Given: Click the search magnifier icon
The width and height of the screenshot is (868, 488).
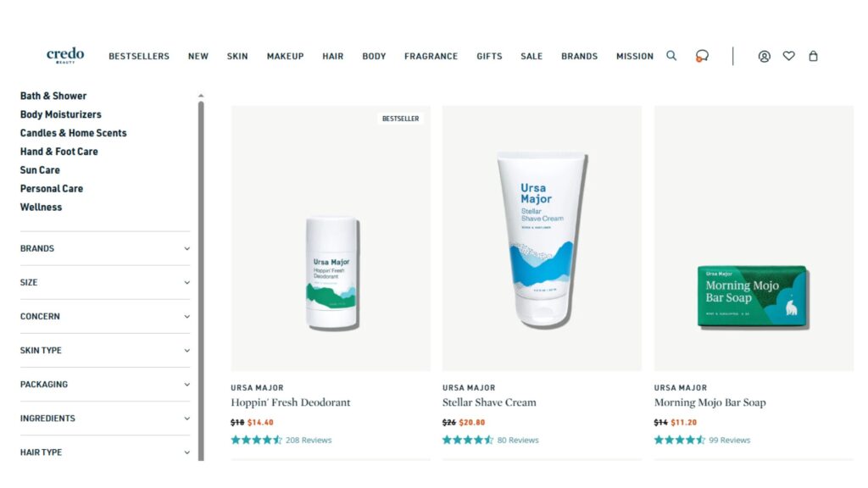Looking at the screenshot, I should [671, 55].
